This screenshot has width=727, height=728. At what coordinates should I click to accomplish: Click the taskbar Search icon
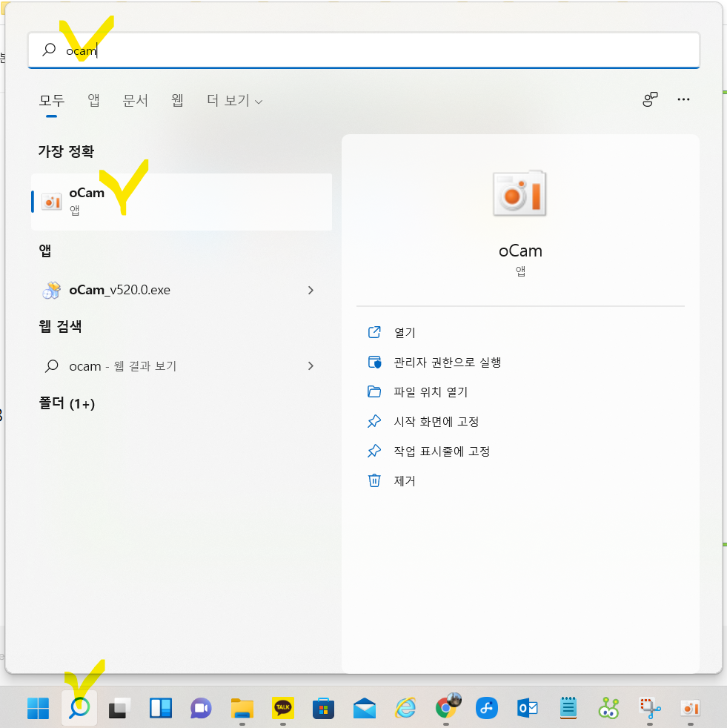(x=79, y=708)
